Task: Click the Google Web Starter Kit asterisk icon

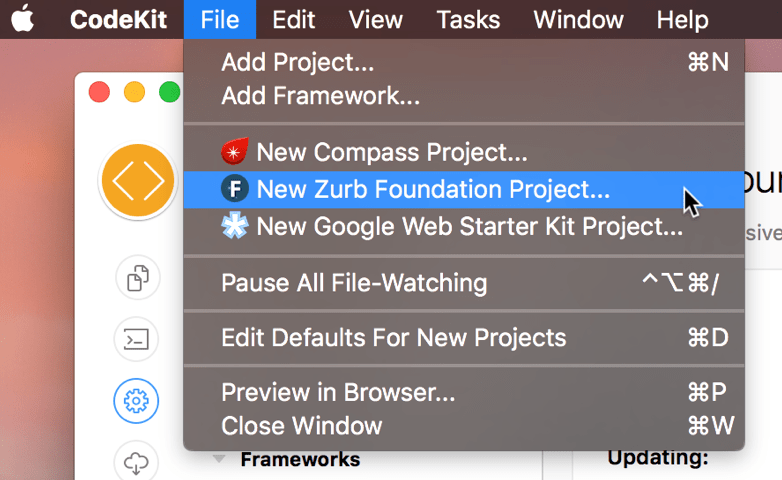Action: pos(234,226)
